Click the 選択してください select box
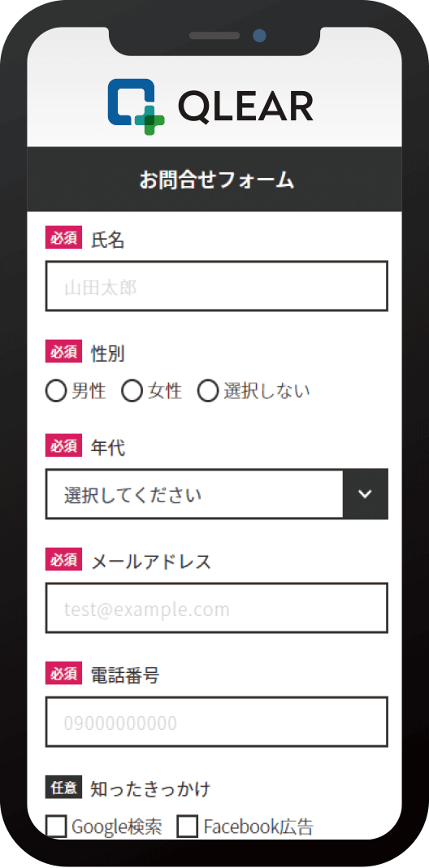The height and width of the screenshot is (868, 429). pos(216,494)
